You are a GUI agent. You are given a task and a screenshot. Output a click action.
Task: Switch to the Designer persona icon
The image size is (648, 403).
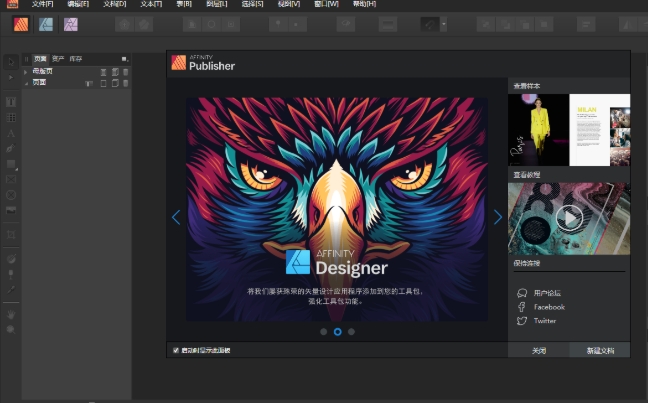tap(46, 24)
